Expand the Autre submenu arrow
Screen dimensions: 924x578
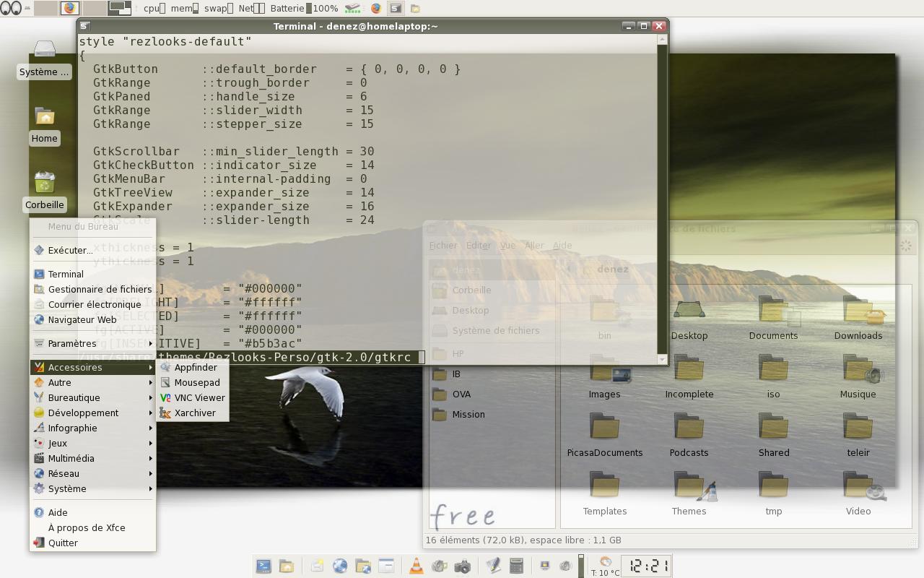click(151, 382)
